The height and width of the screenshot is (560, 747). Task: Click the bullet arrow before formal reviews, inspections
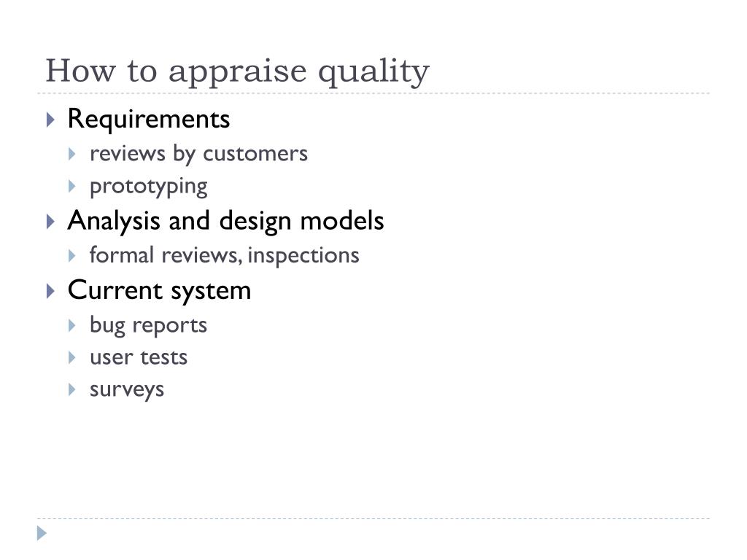coord(72,256)
